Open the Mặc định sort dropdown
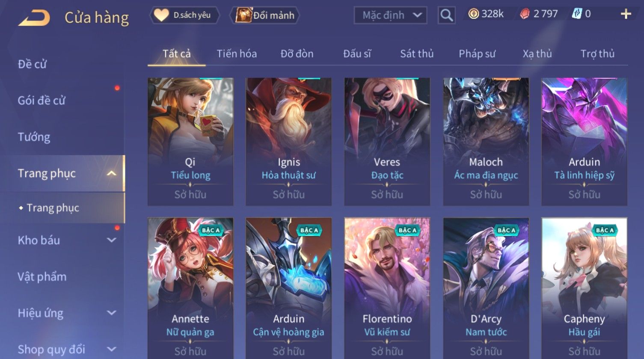Screen dimensions: 644x359 point(390,15)
